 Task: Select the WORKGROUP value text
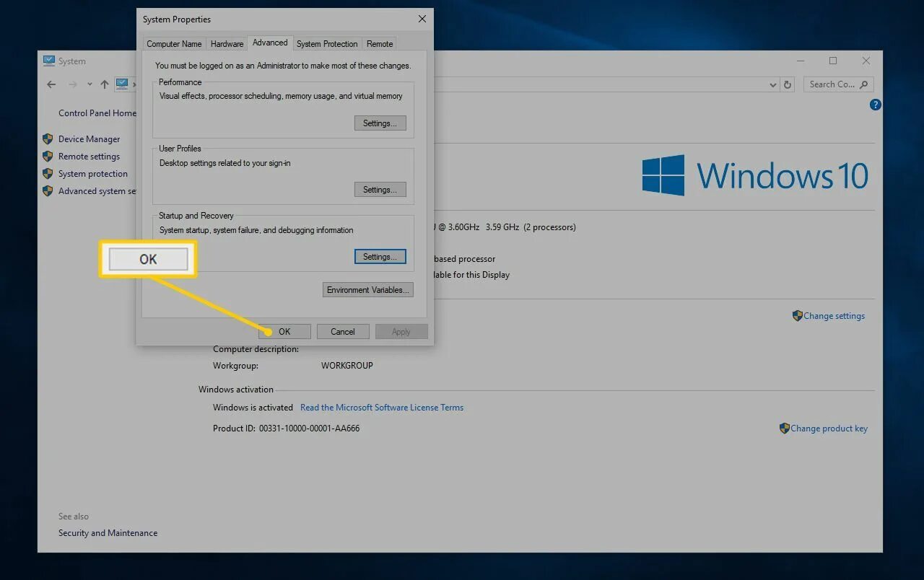click(x=347, y=366)
